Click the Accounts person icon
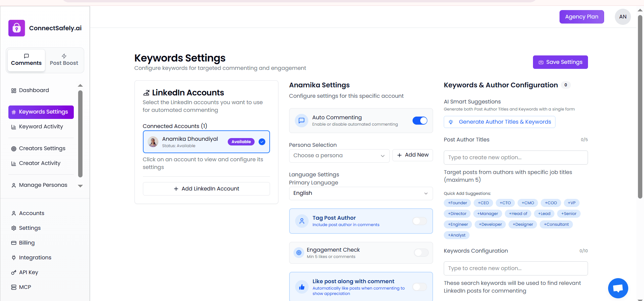The width and height of the screenshot is (644, 301). [x=14, y=213]
